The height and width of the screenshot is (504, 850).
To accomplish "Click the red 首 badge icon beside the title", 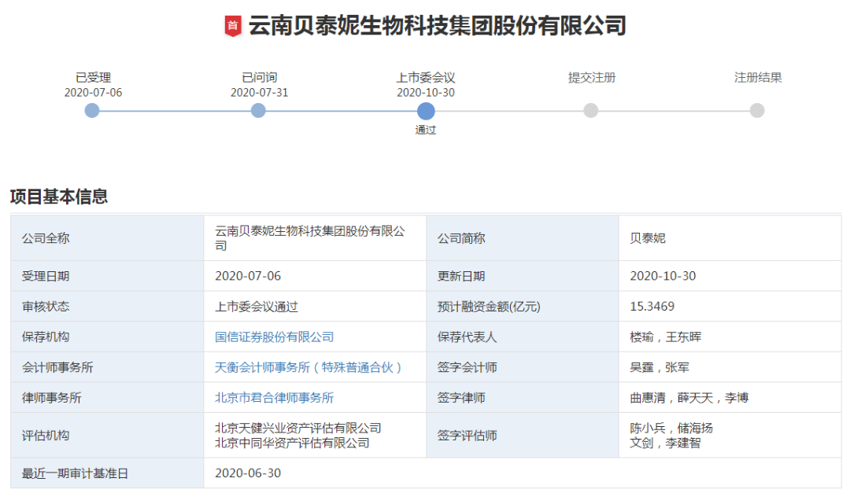I will click(233, 25).
